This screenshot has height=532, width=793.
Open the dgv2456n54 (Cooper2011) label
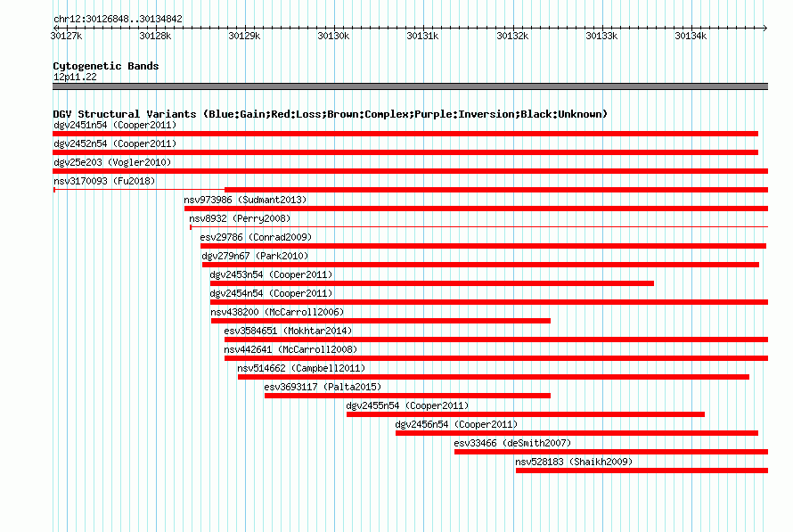456,424
